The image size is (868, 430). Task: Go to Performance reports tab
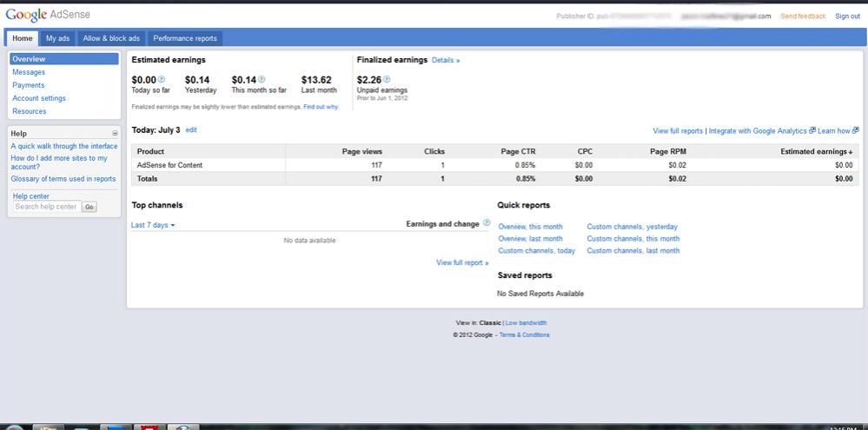(185, 38)
